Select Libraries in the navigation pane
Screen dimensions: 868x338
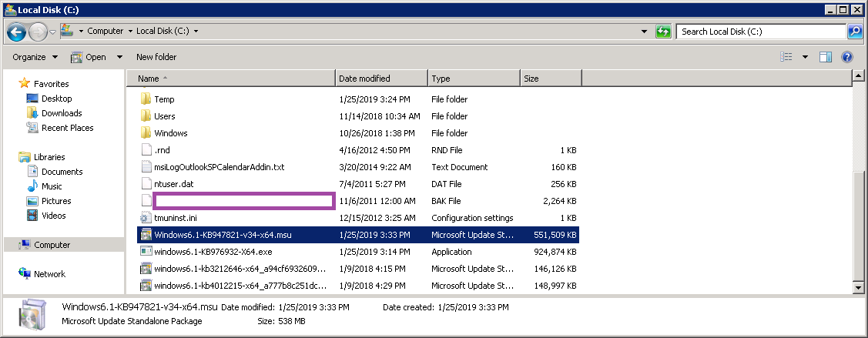49,157
